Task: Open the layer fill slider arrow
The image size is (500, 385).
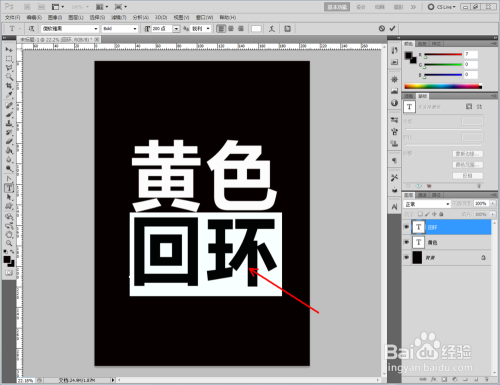Action: (493, 214)
